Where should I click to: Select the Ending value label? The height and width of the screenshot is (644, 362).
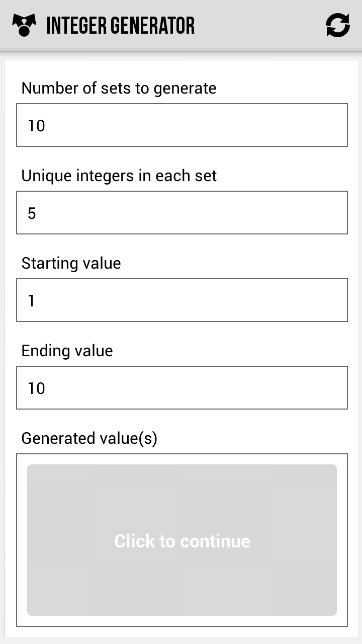[66, 350]
